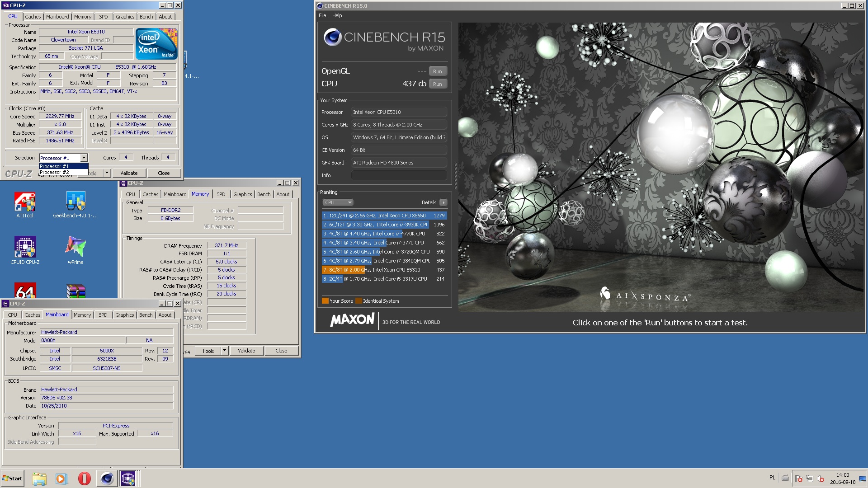Switch to CPU-Z in the taskbar
868x488 pixels.
tap(128, 479)
